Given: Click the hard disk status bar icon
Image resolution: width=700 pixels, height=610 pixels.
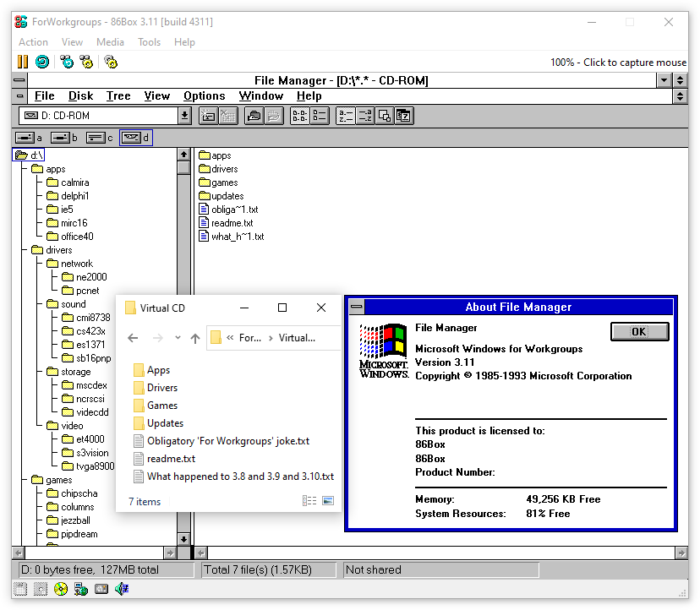Looking at the screenshot, I should (101, 589).
